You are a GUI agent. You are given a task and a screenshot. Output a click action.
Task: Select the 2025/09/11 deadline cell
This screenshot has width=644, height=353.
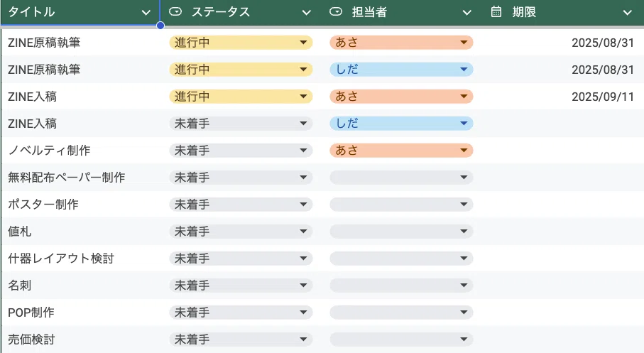[562, 97]
